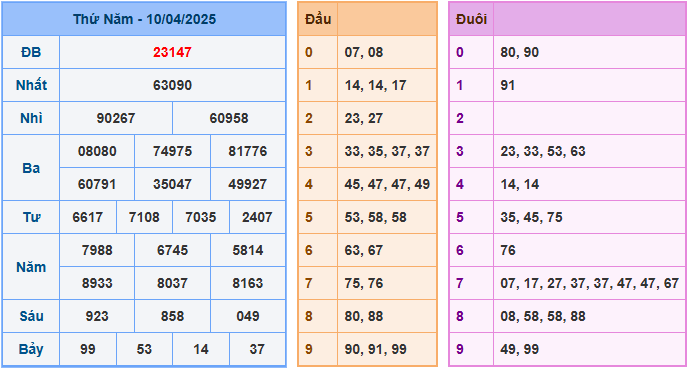Select the Bảy prize number 37
The image size is (689, 369).
point(257,349)
